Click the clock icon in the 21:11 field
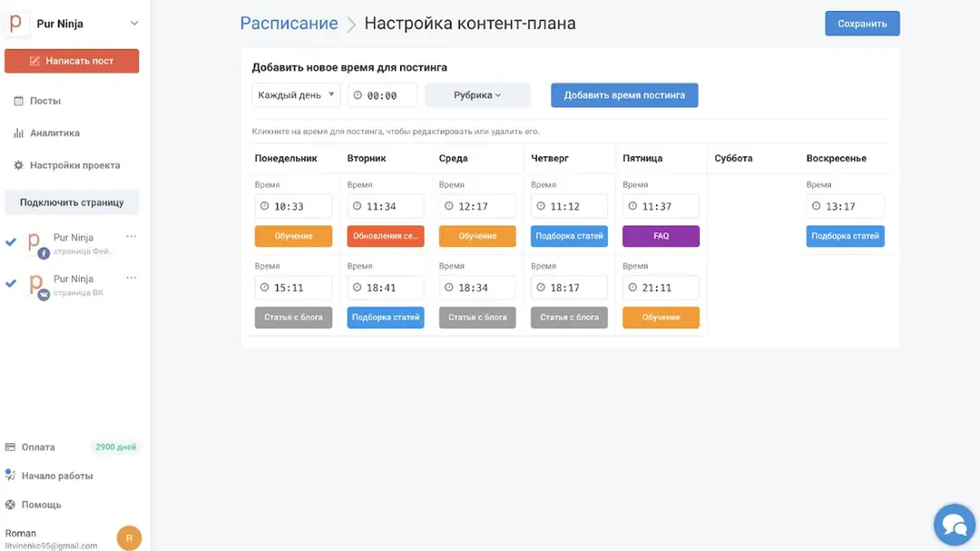The height and width of the screenshot is (551, 980). click(x=632, y=287)
